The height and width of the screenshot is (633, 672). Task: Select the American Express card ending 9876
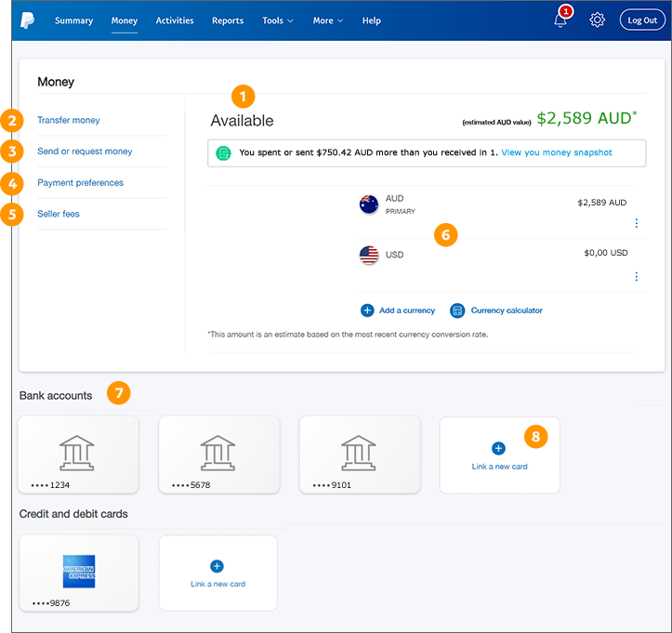click(78, 573)
